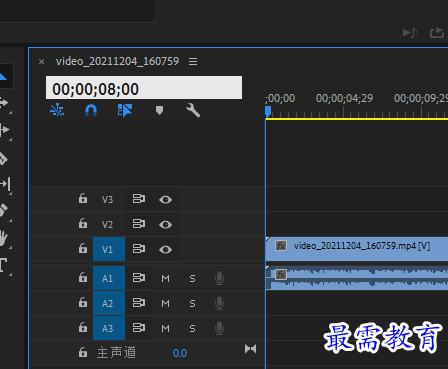Image resolution: width=448 pixels, height=369 pixels.
Task: Toggle sync lock on A2
Action: coord(139,303)
